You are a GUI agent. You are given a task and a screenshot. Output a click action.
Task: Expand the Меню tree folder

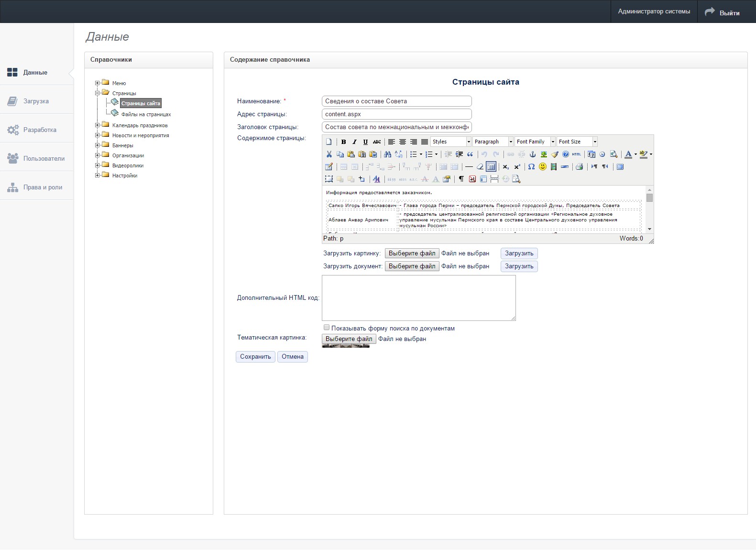[98, 83]
